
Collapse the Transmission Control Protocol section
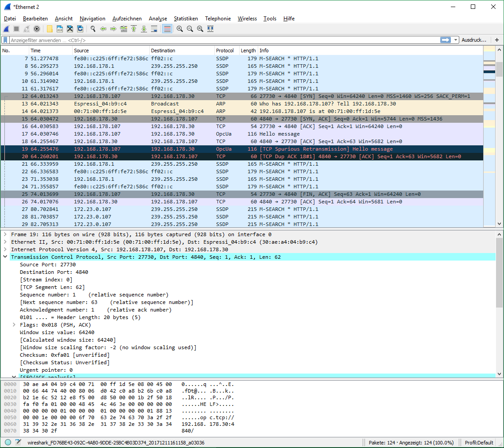(x=5, y=257)
